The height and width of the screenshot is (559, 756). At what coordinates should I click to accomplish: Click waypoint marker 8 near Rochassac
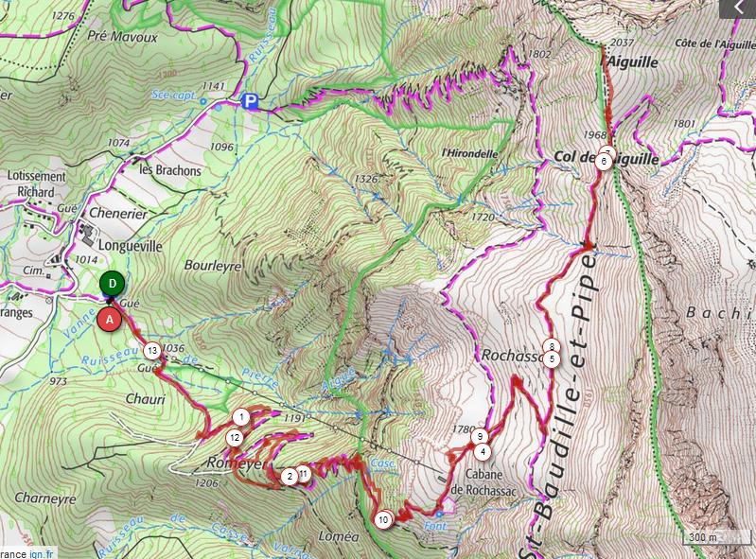552,346
